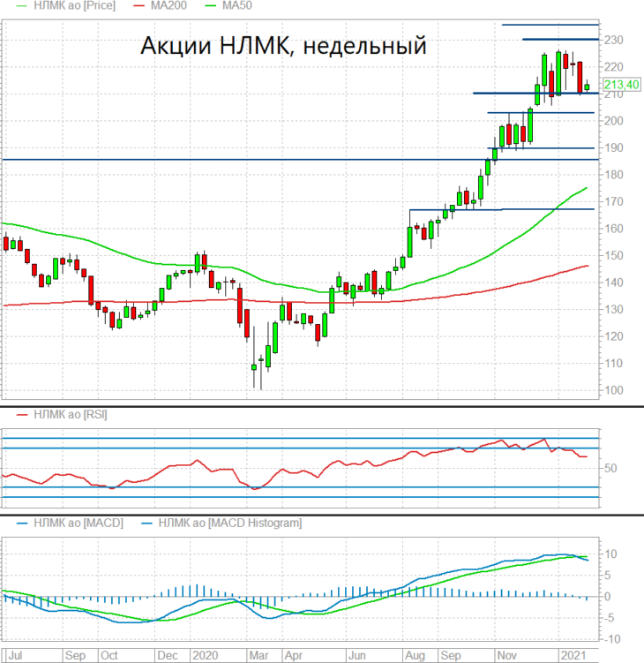The width and height of the screenshot is (644, 663).
Task: Click the Nov label on time axis
Action: tap(507, 655)
